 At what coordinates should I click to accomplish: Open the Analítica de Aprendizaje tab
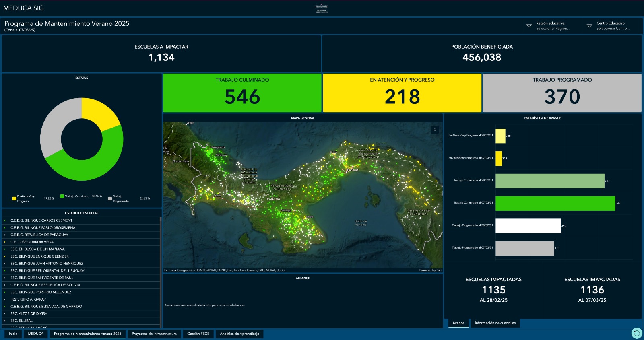click(x=239, y=334)
